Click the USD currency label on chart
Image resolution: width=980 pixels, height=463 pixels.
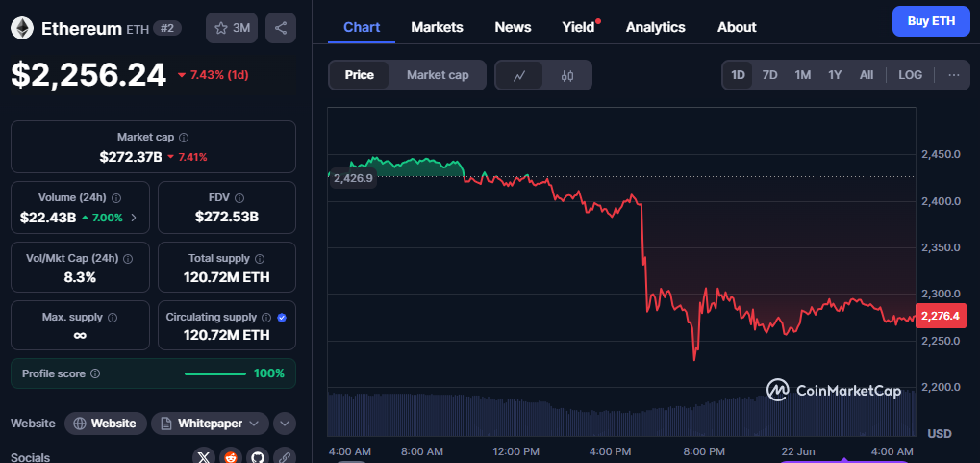point(940,433)
